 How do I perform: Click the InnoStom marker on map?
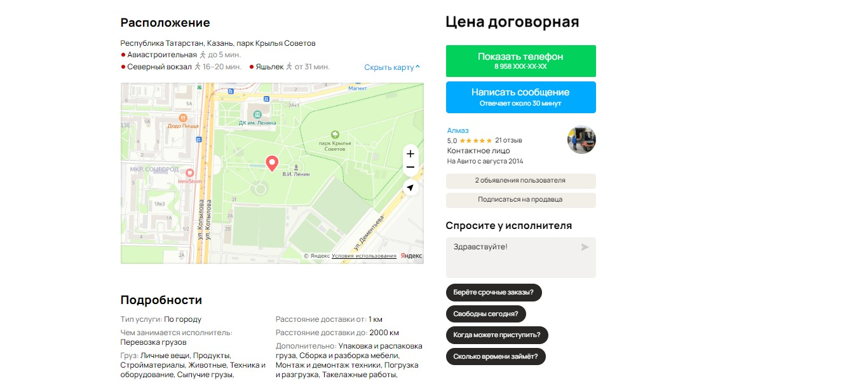189,172
